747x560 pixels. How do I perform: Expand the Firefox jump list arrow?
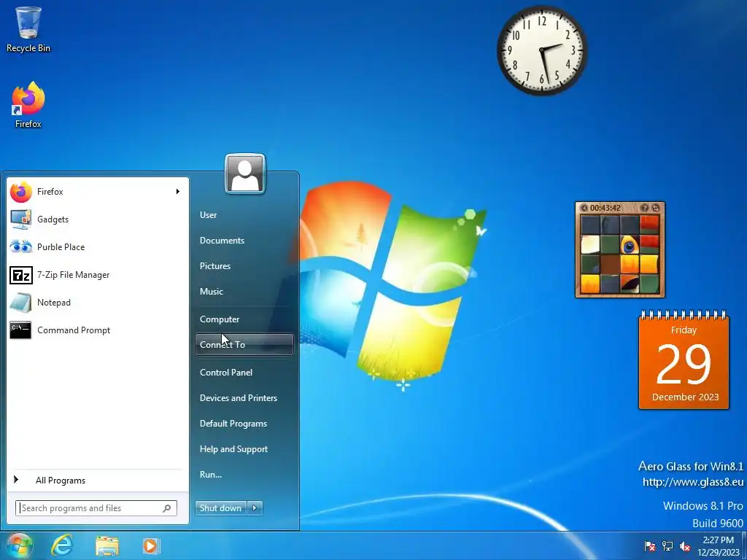[x=178, y=192]
